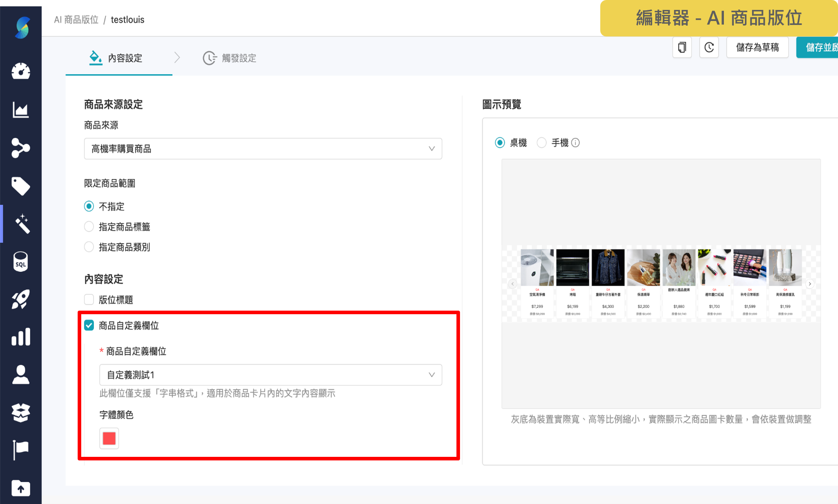Viewport: 838px width, 504px height.
Task: Open the 自定義測試1 dropdown
Action: (271, 374)
